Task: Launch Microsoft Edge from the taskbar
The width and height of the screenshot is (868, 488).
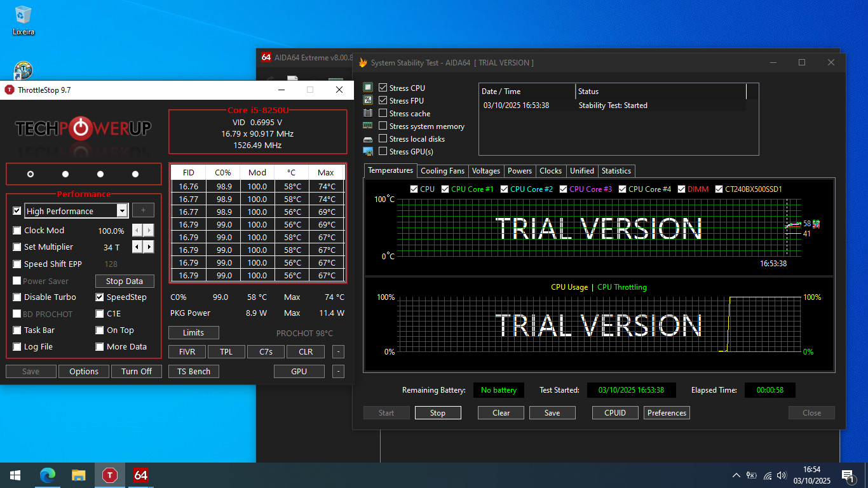Action: click(x=48, y=475)
